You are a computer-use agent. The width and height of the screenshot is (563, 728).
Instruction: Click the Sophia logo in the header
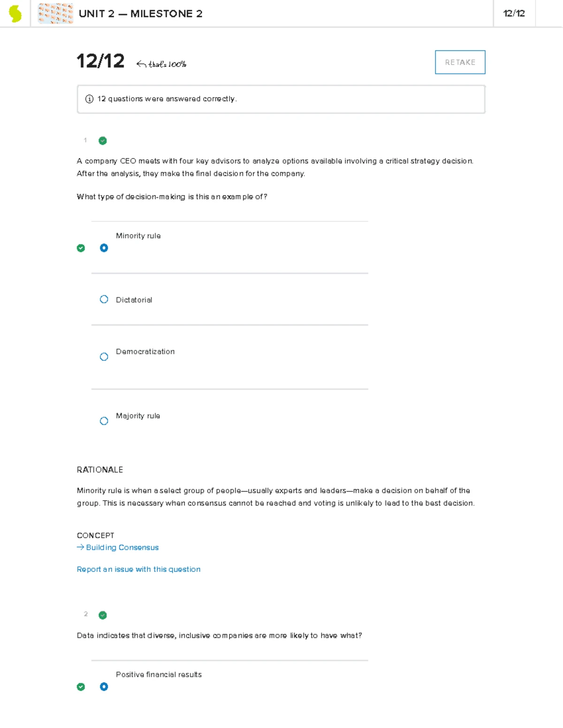tap(15, 14)
